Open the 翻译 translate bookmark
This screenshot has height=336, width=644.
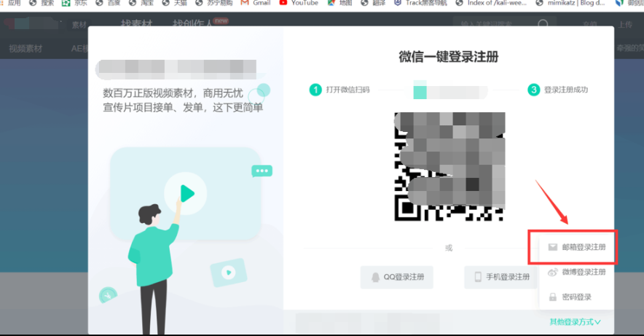pos(373,3)
